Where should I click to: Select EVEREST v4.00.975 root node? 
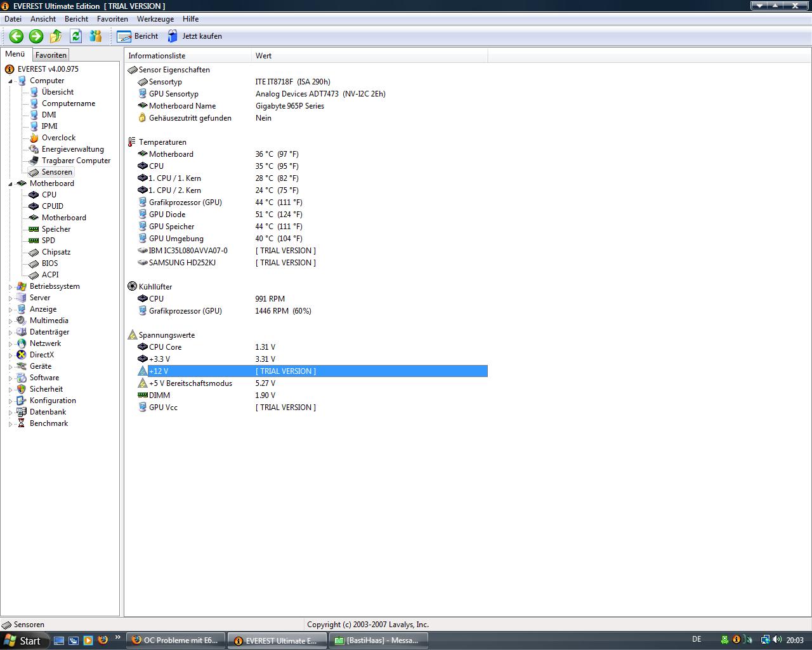pos(48,69)
